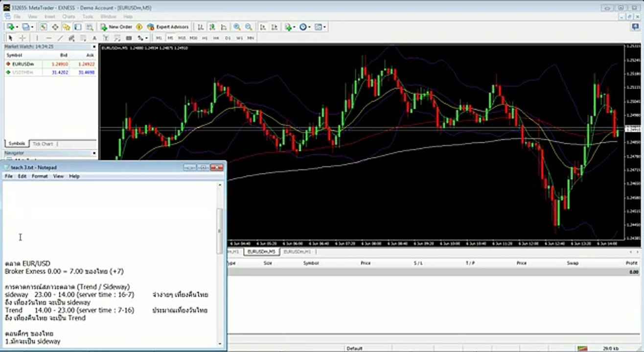Select the Horizontal Line drawing tool
Screen dimensions: 644x352
tap(48, 38)
